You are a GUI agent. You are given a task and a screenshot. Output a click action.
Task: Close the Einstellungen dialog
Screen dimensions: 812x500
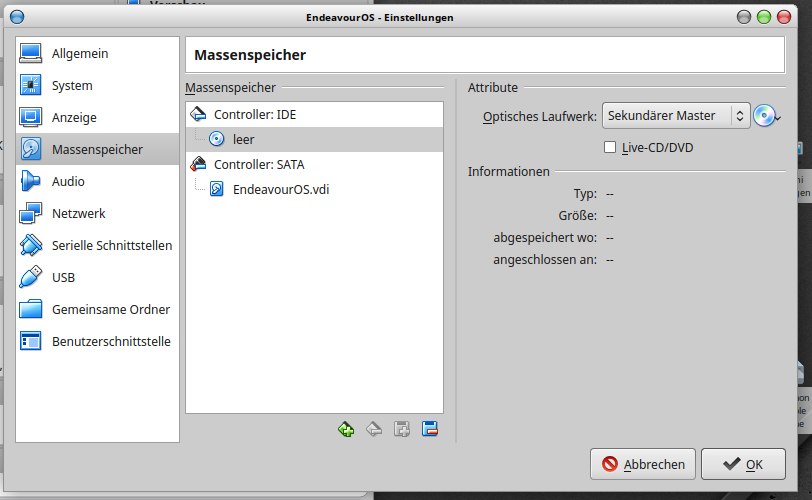pyautogui.click(x=784, y=17)
